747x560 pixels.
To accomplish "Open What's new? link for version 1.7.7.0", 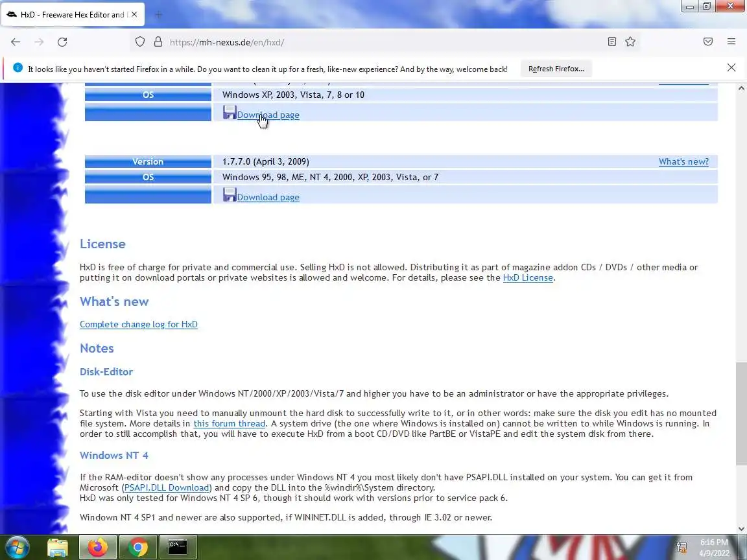I will point(683,161).
